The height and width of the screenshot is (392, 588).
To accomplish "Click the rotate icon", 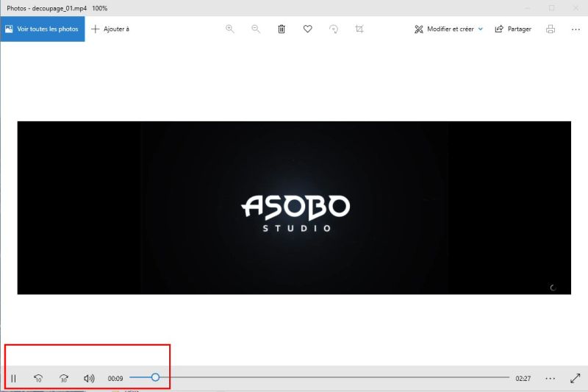I will 334,29.
